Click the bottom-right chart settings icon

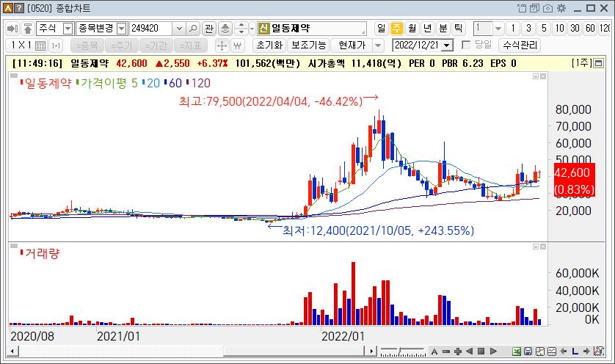click(599, 351)
